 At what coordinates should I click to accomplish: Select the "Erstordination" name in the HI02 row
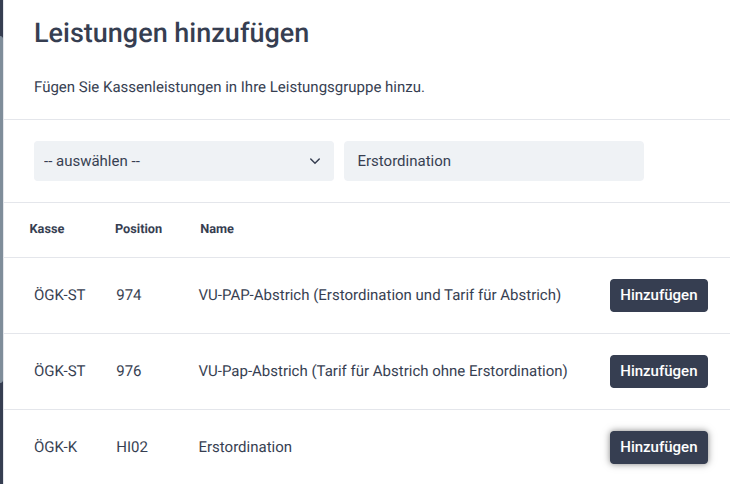[x=245, y=447]
